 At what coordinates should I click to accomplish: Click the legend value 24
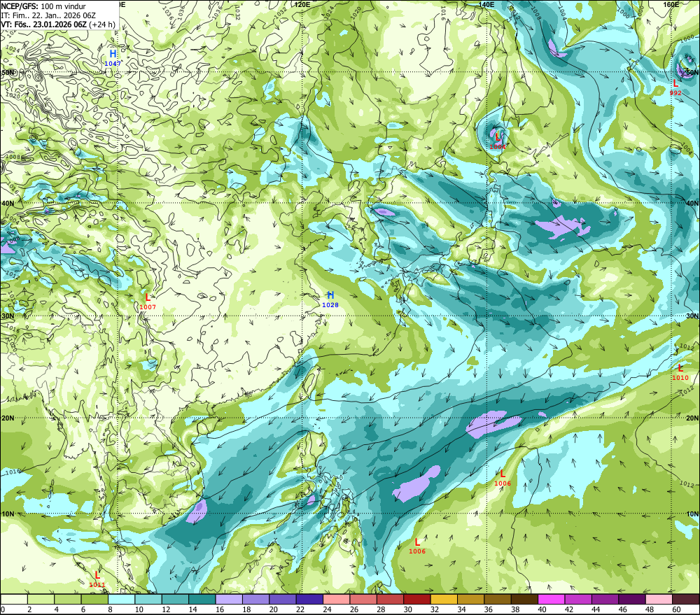(x=327, y=609)
